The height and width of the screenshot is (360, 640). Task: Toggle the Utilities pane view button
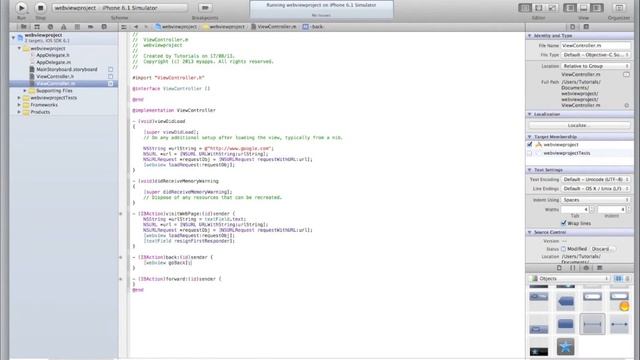click(597, 8)
